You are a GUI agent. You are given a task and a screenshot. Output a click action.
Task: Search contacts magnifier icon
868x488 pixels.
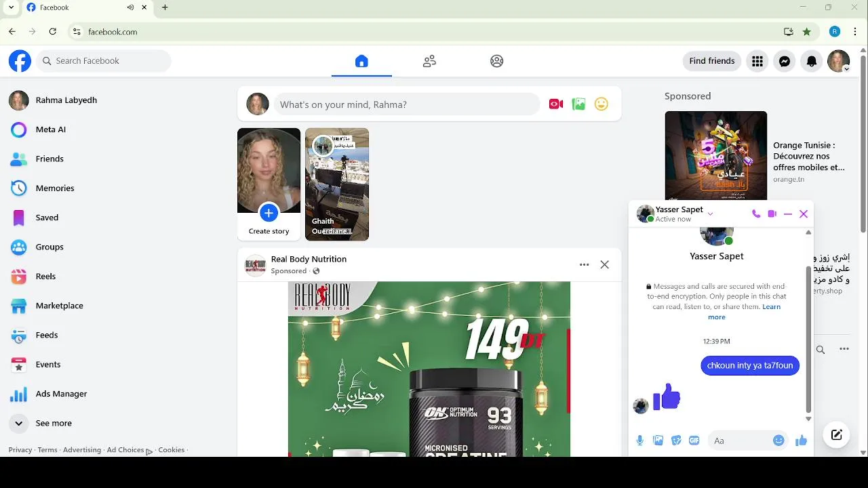(x=821, y=350)
